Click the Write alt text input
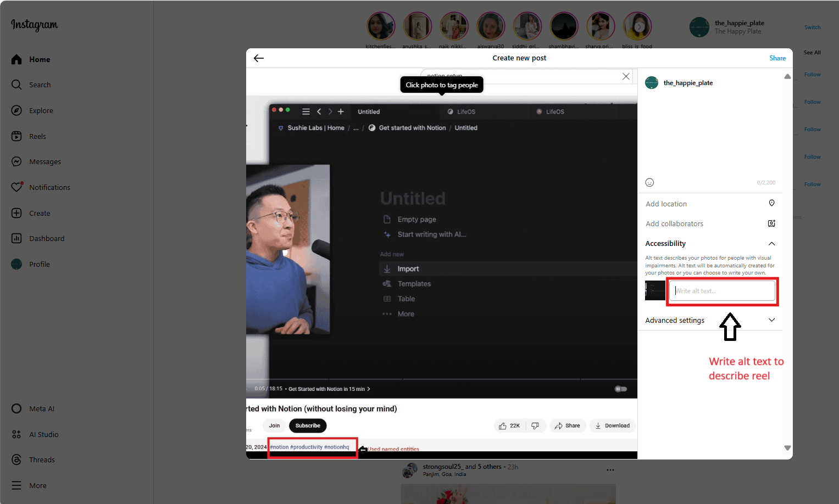This screenshot has width=839, height=504. [722, 291]
